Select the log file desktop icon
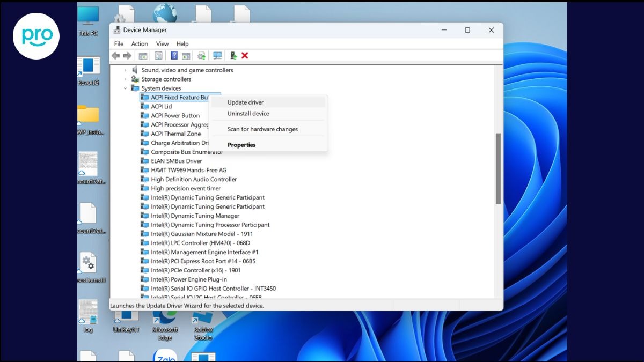Viewport: 644px width, 362px height. click(88, 316)
